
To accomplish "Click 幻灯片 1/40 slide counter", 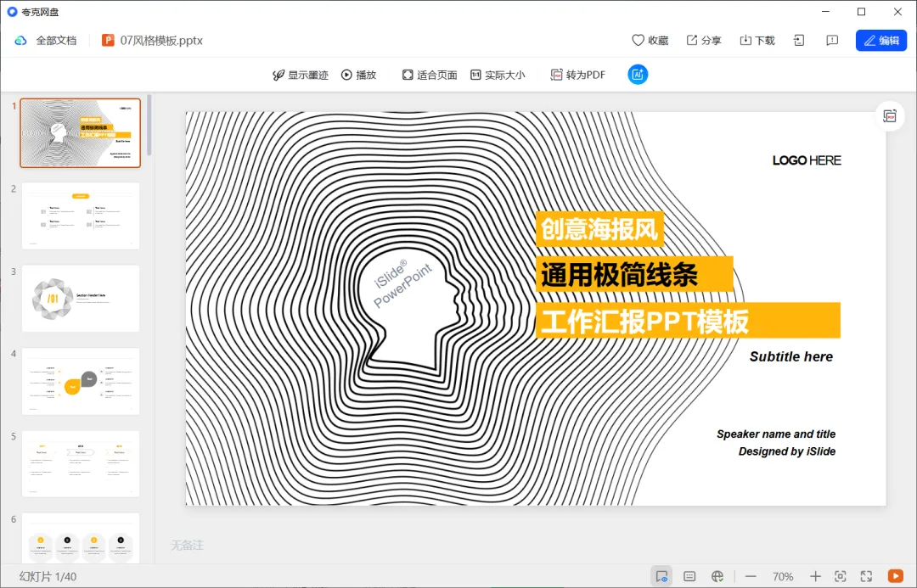I will pos(48,577).
